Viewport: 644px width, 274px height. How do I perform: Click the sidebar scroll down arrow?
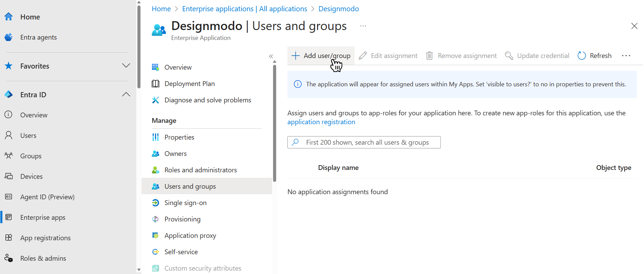[x=139, y=270]
